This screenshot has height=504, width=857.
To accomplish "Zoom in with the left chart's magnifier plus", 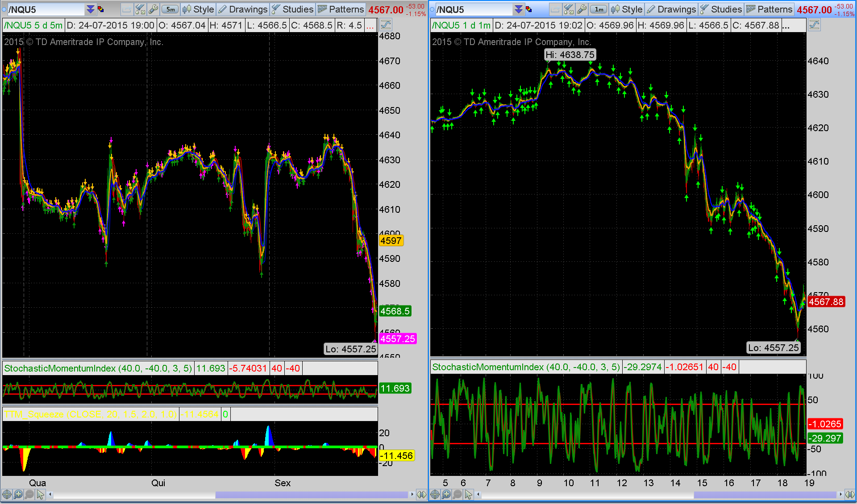I will (18, 494).
